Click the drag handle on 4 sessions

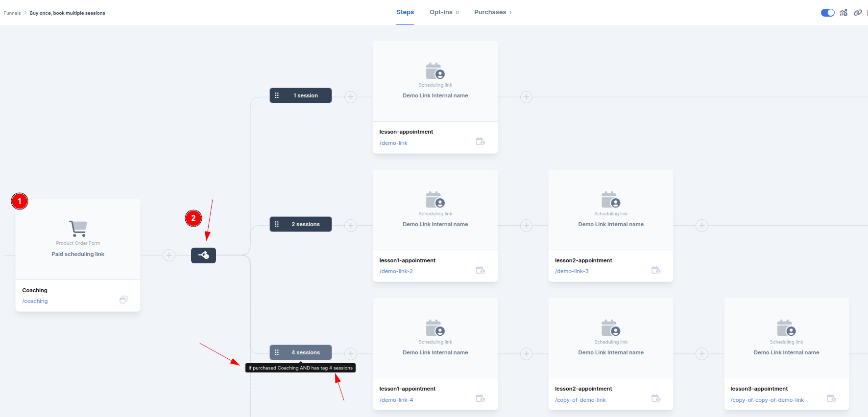(277, 352)
